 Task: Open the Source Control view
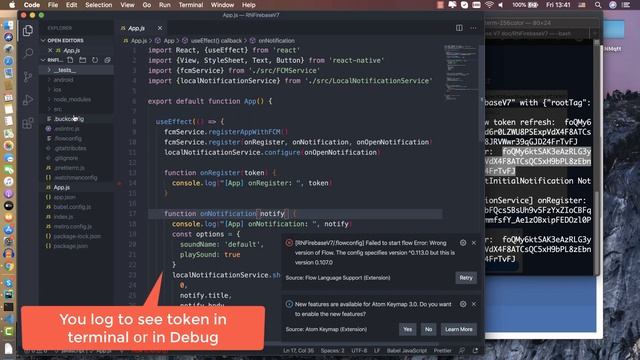tap(28, 76)
